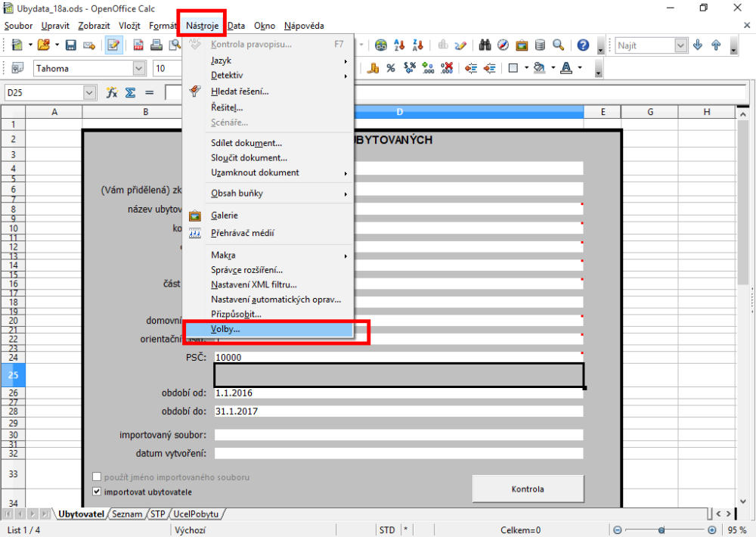Image resolution: width=756 pixels, height=537 pixels.
Task: Expand the Tahoma font name dropdown
Action: point(139,69)
